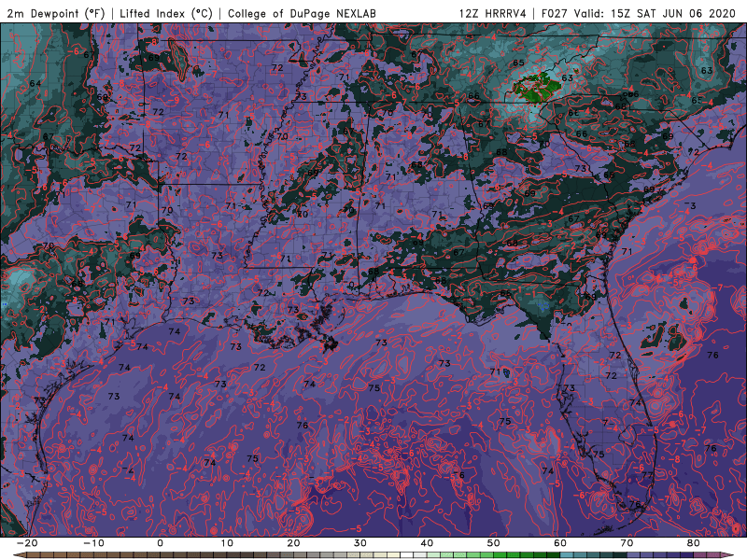Click the 64 dewpoint value at the map's left edge
This screenshot has height=560, width=747.
pos(35,83)
